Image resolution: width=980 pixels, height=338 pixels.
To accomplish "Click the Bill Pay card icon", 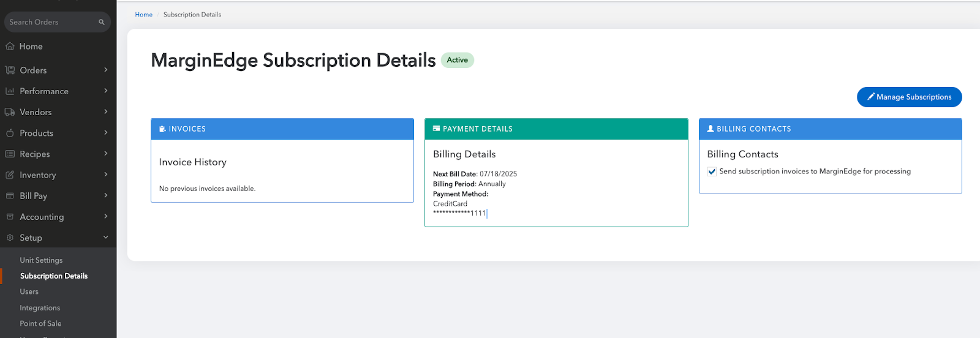I will pos(10,196).
